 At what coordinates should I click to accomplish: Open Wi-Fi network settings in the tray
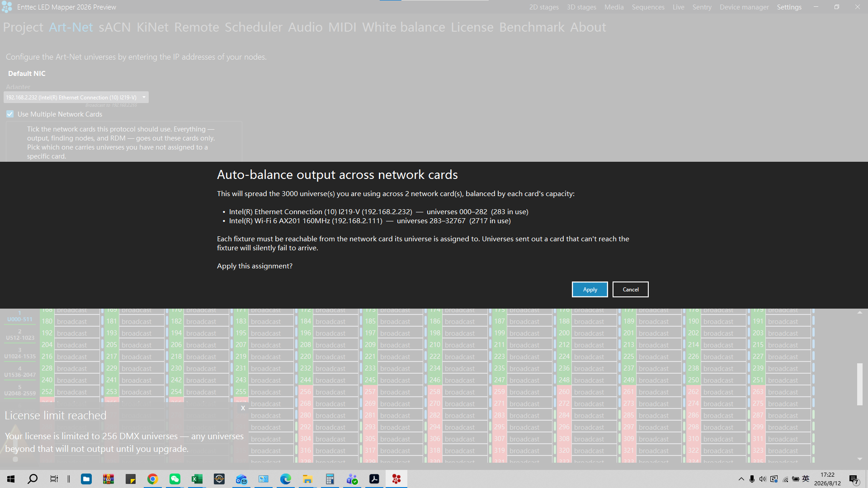[785, 479]
